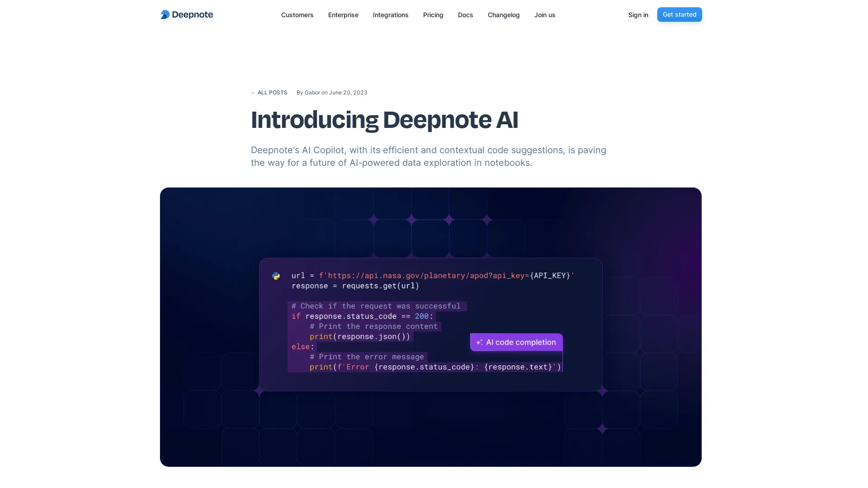Click the Deepnote logo
868x488 pixels.
(x=187, y=14)
